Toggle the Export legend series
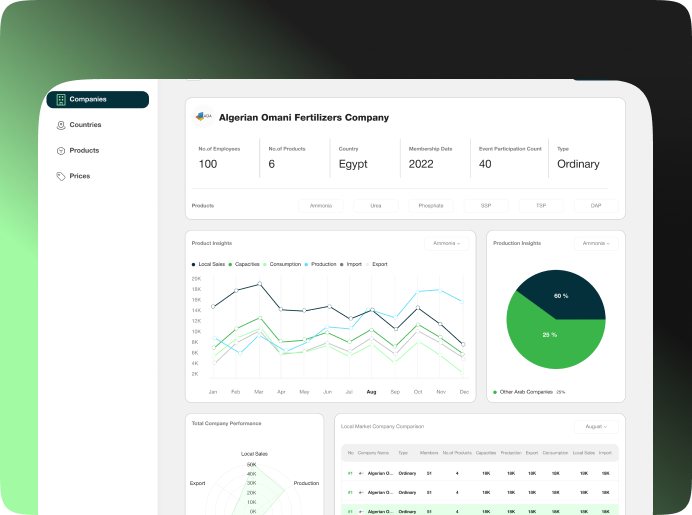The image size is (692, 515). tap(376, 264)
